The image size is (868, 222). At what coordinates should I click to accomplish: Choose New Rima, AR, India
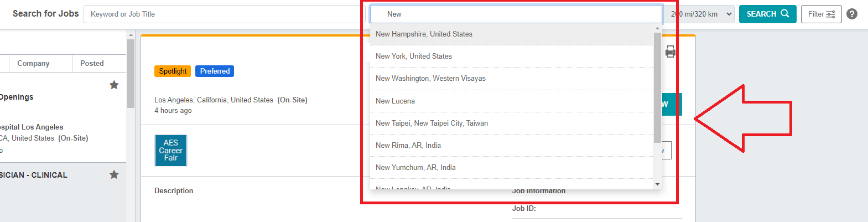pos(408,146)
